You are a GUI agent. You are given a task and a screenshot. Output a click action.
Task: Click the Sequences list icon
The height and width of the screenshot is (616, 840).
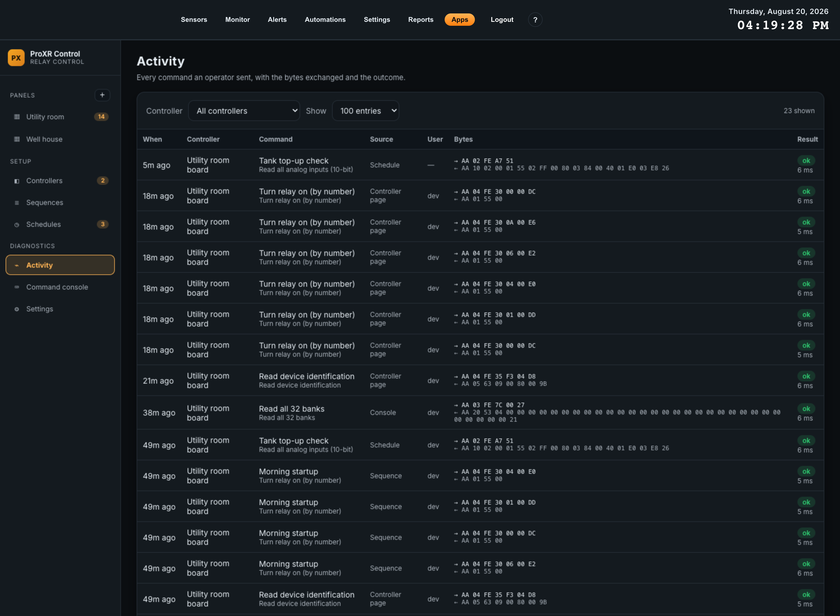pos(17,203)
